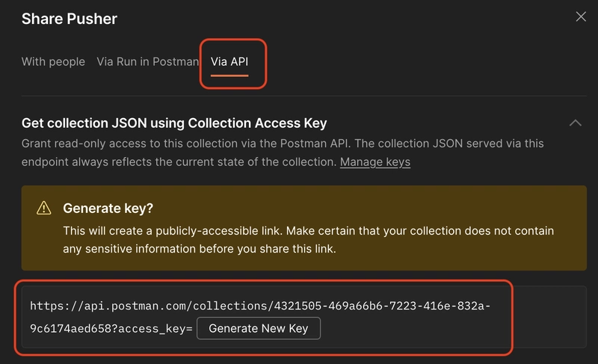Click the yellow warning triangle icon
598x364 pixels.
tap(44, 208)
